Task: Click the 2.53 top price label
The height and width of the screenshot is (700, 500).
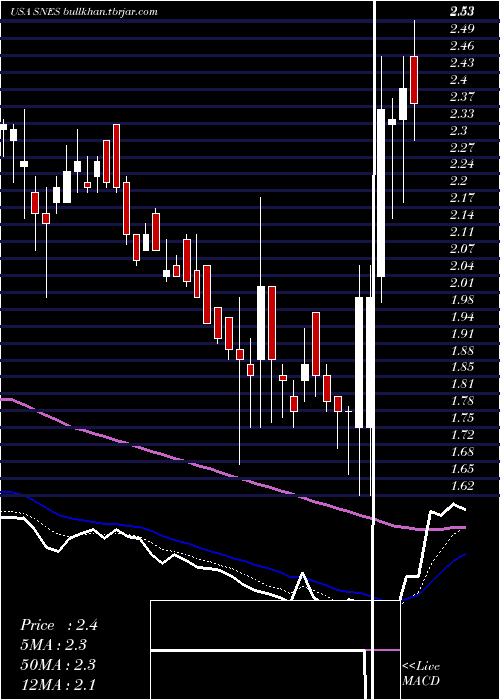Action: pos(462,11)
